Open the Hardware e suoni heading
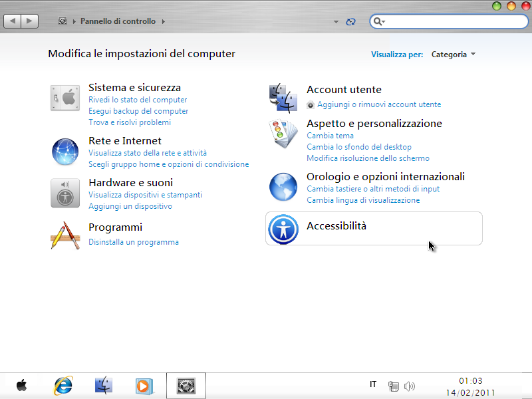532x399 pixels. tap(130, 183)
